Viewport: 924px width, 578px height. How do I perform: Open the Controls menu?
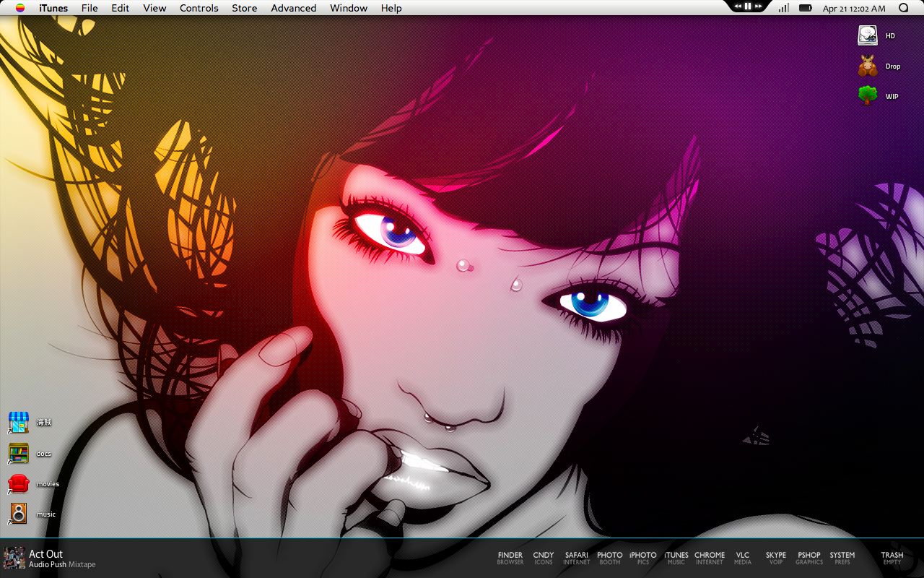(x=199, y=8)
